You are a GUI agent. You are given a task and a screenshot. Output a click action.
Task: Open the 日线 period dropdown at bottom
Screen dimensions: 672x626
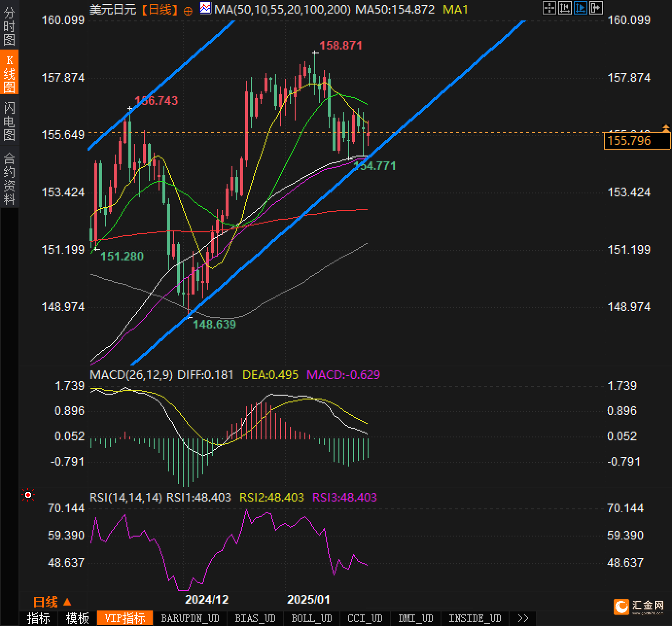tap(52, 602)
